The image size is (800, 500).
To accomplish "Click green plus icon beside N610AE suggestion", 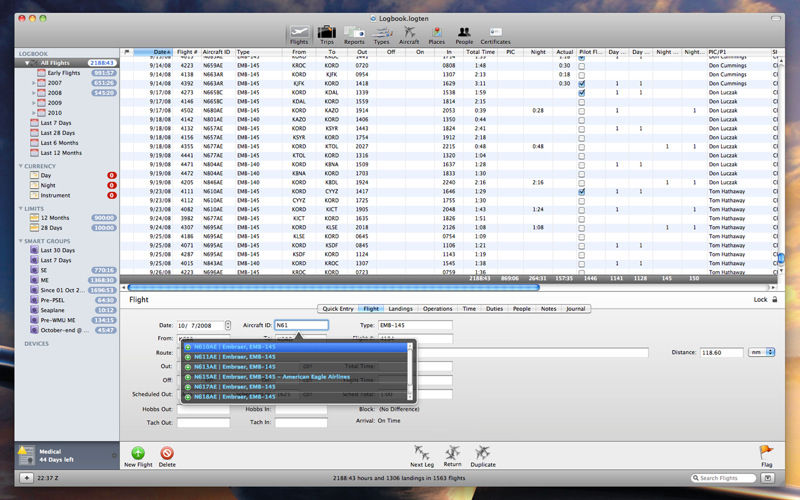I will [188, 347].
